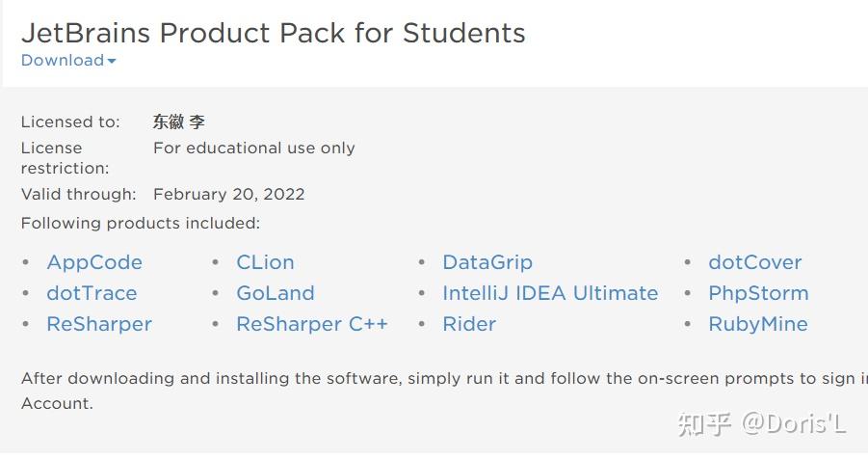This screenshot has height=459, width=868.
Task: Click the ReSharper C++ link
Action: point(312,324)
